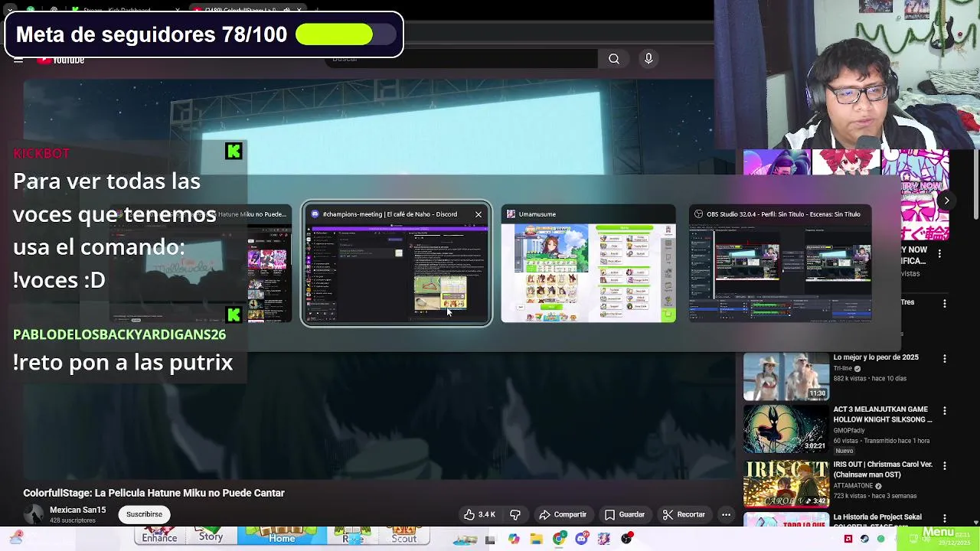Click the Mexican San15 channel avatar

tap(33, 514)
